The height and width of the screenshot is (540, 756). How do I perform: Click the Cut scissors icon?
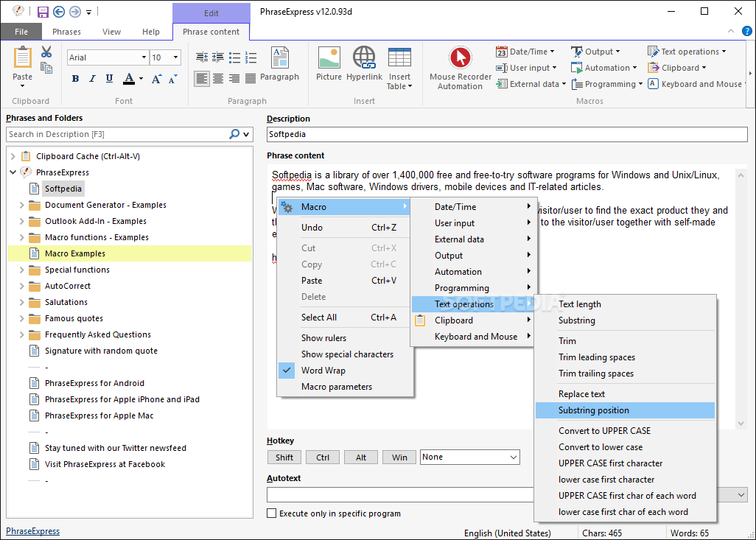click(x=46, y=52)
